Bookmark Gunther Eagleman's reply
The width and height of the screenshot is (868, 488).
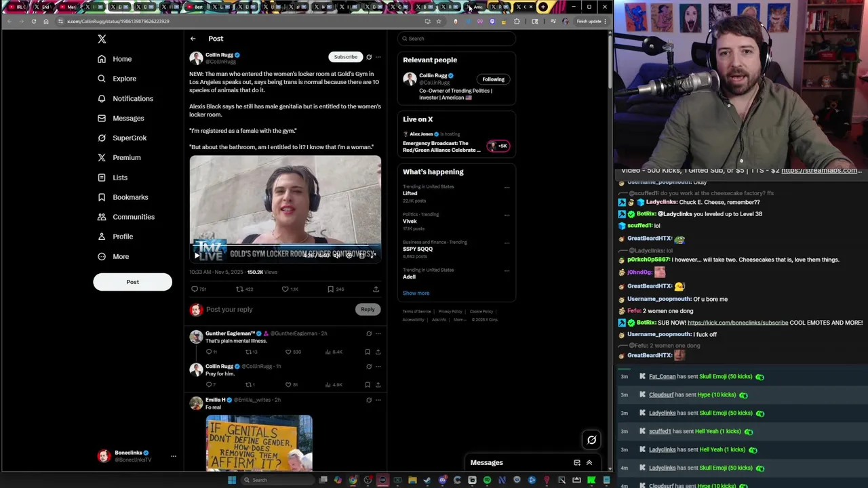(368, 352)
